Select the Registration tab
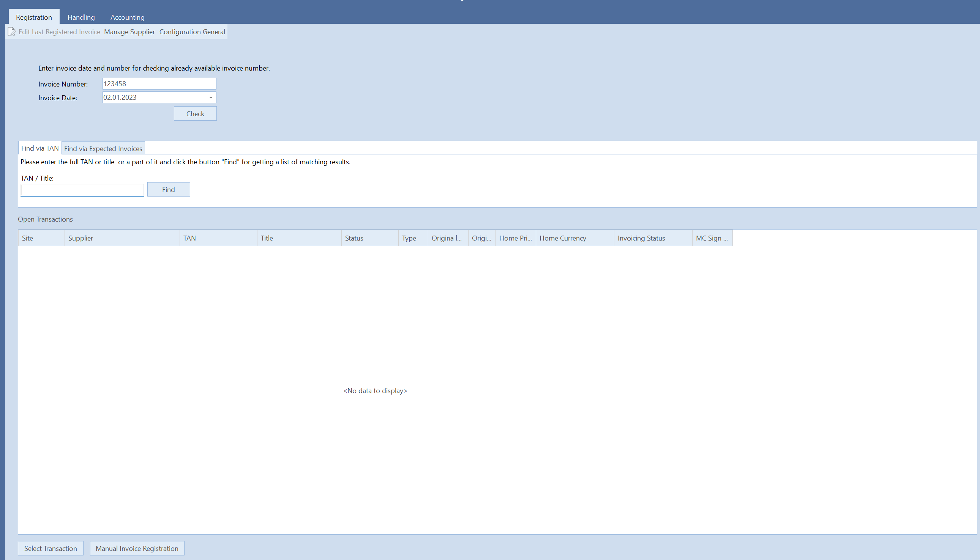The height and width of the screenshot is (560, 980). coord(34,17)
